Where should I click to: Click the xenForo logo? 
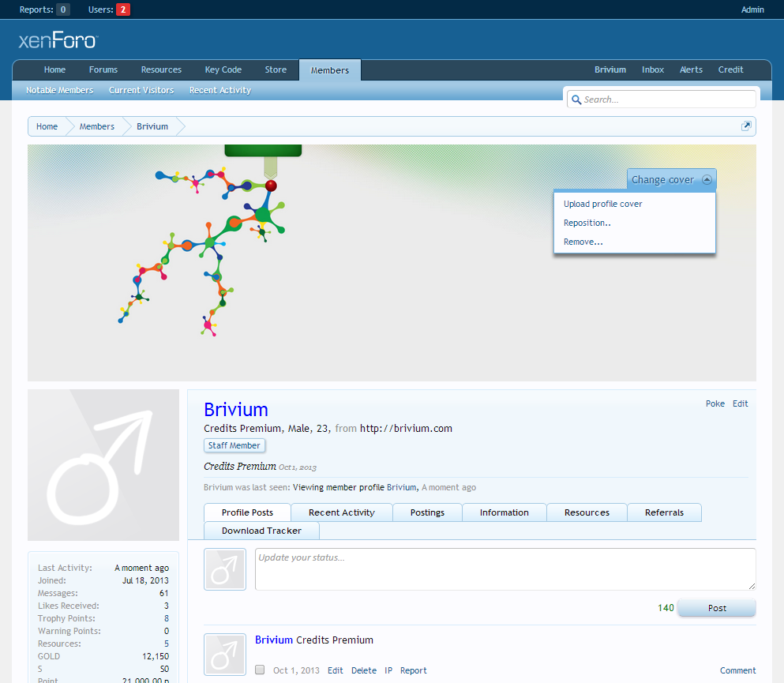pos(58,40)
